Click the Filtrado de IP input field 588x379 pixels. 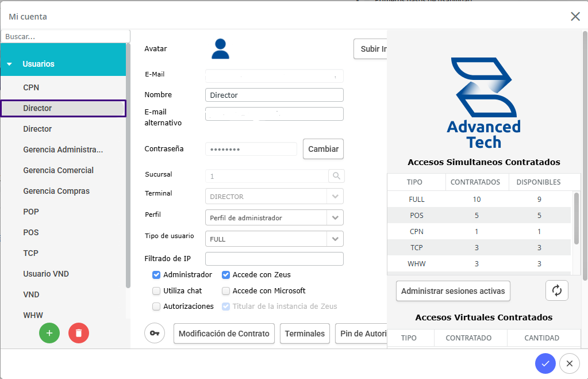(x=274, y=259)
